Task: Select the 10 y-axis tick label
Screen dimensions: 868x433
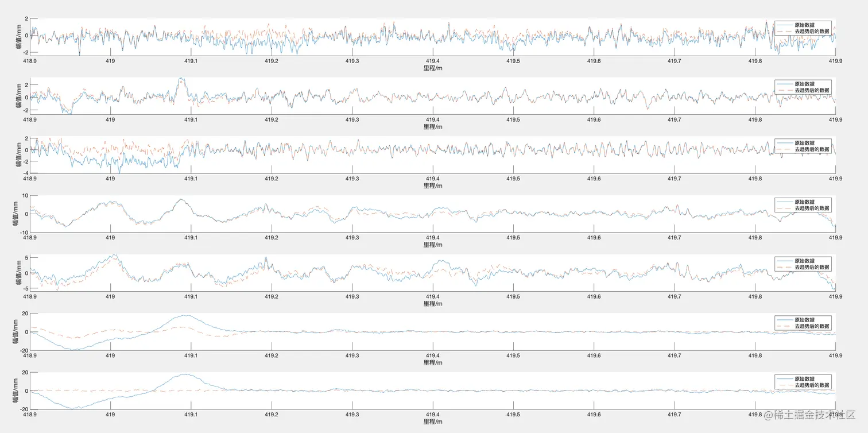Action: point(25,196)
